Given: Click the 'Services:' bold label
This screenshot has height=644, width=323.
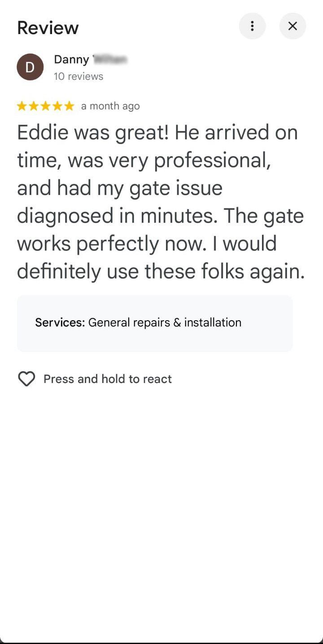Looking at the screenshot, I should (60, 322).
